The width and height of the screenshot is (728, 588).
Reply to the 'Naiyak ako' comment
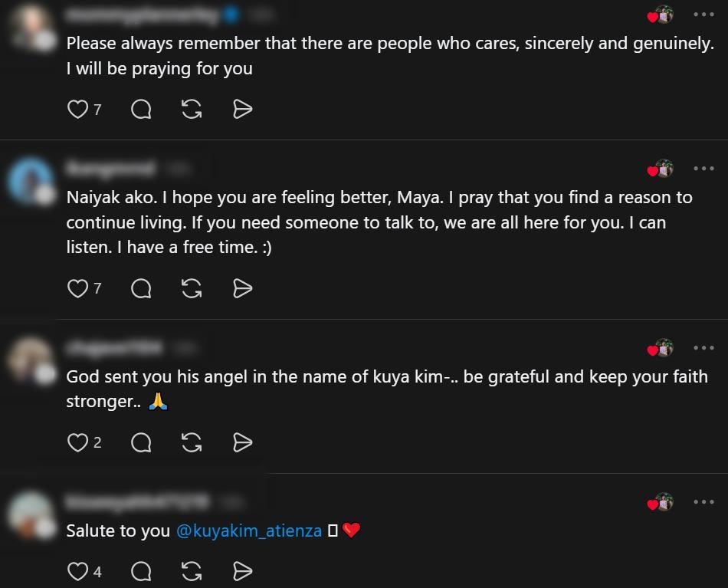coord(141,288)
